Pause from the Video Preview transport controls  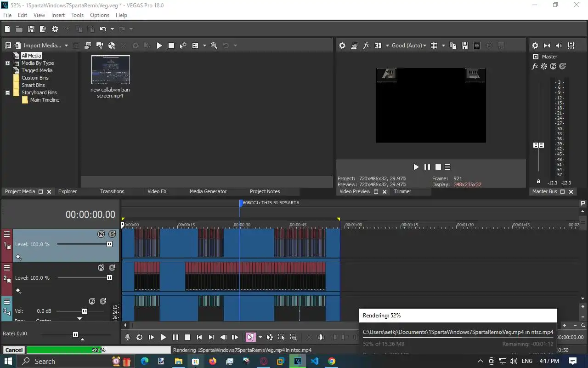point(427,167)
